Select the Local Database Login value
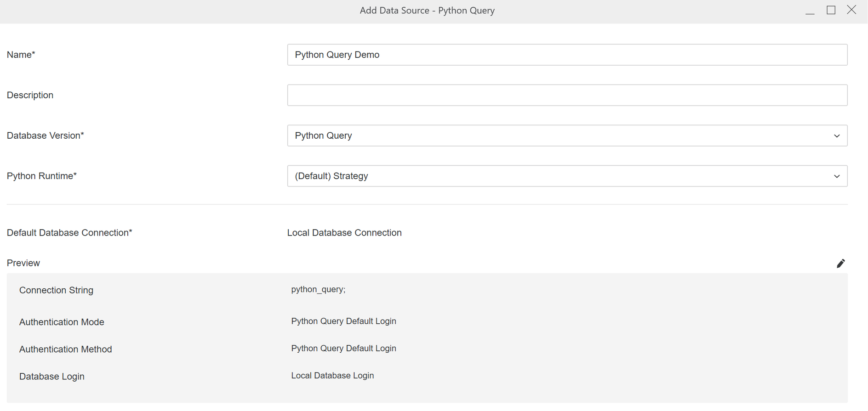Screen dimensions: 868x411 332,376
